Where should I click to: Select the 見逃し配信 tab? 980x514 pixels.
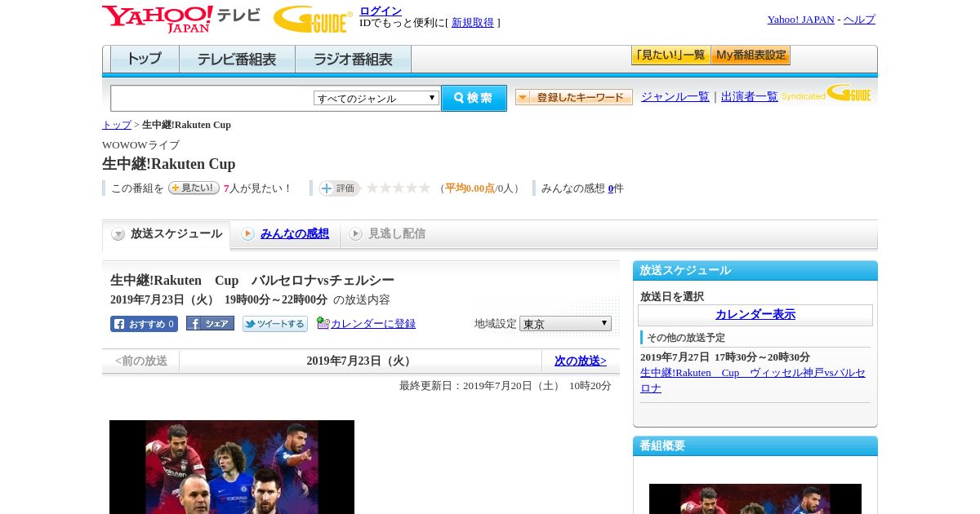387,234
